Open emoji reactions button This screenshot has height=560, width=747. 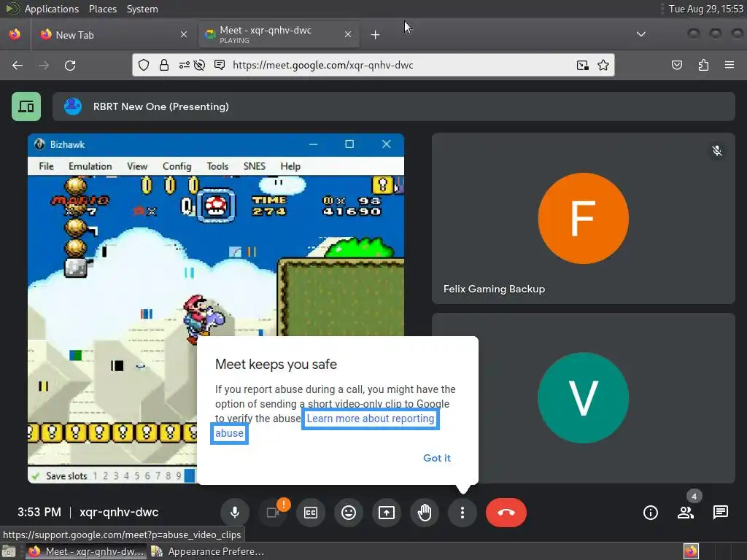349,513
